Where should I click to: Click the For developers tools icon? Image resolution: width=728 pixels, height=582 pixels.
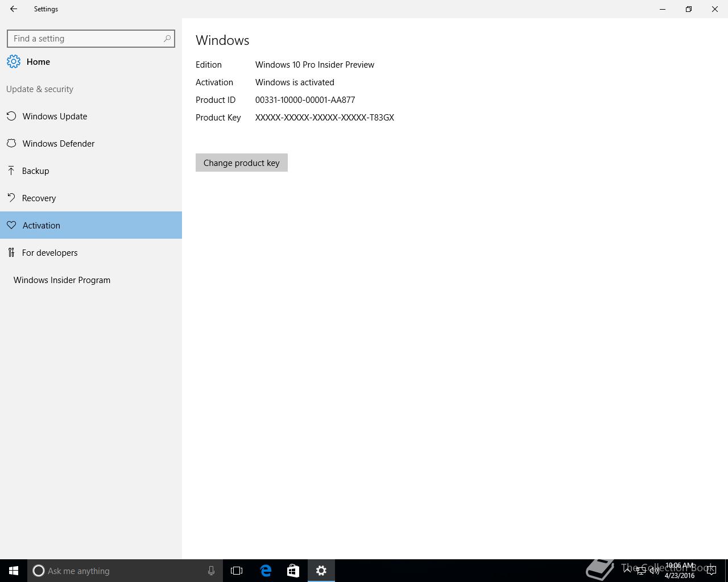click(11, 252)
